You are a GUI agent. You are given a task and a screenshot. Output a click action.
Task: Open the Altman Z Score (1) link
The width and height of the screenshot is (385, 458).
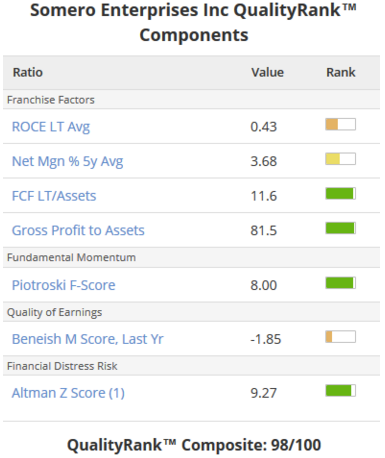pyautogui.click(x=68, y=393)
